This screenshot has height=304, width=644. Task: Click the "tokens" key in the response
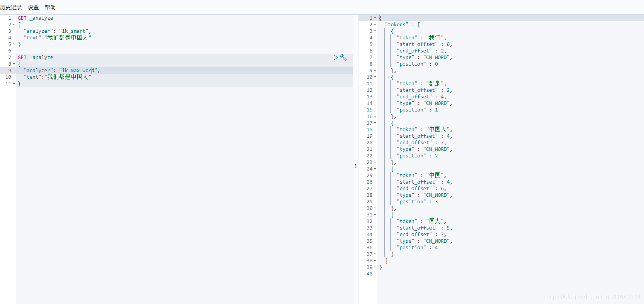396,25
